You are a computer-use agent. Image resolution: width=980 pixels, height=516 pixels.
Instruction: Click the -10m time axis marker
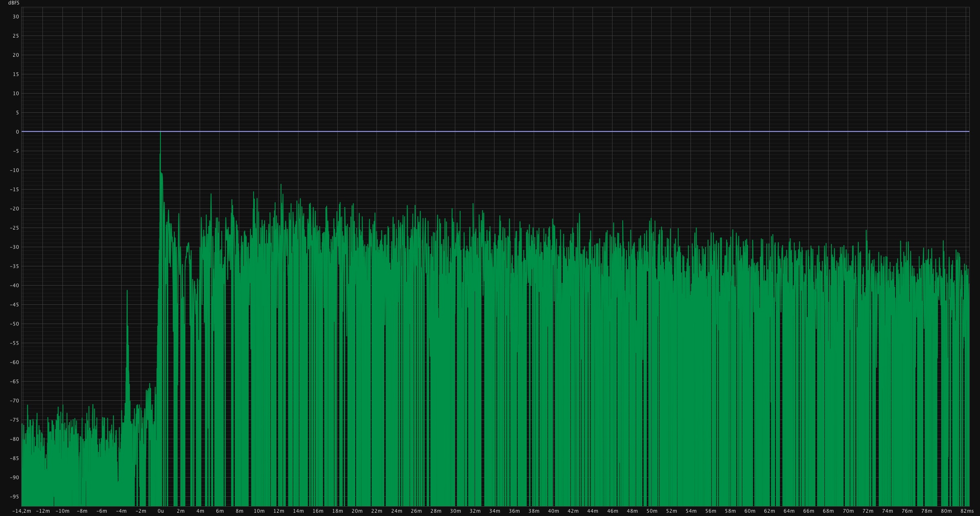click(x=62, y=511)
